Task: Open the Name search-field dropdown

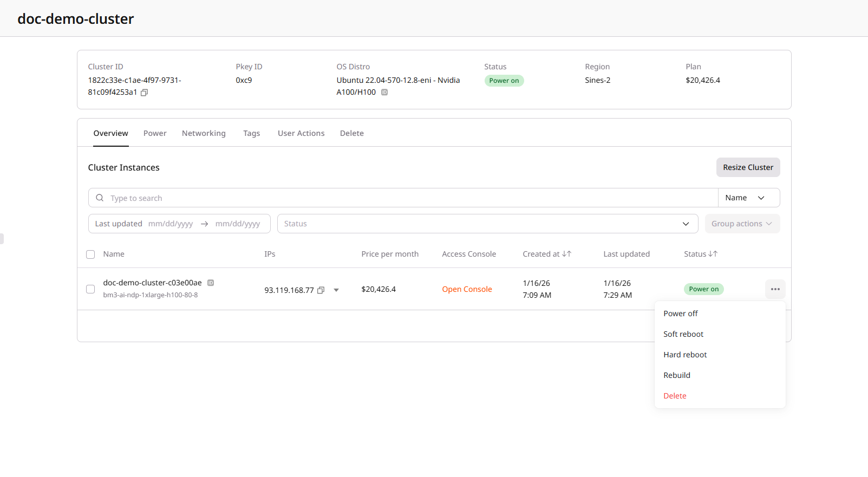Action: (749, 198)
